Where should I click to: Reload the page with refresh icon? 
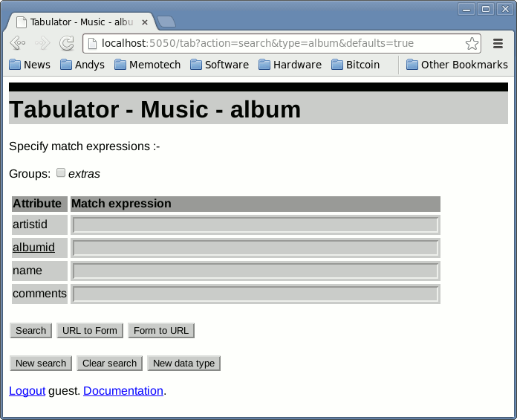coord(67,43)
